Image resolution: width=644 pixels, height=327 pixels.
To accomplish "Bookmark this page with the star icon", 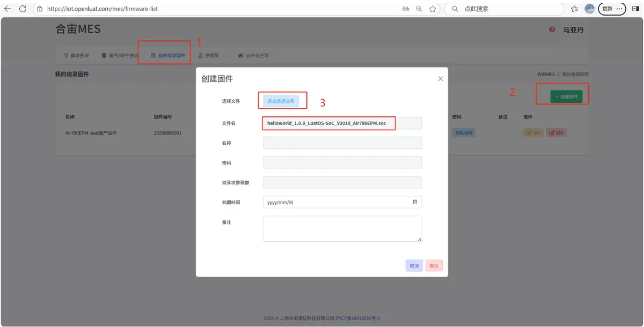I will (x=433, y=9).
